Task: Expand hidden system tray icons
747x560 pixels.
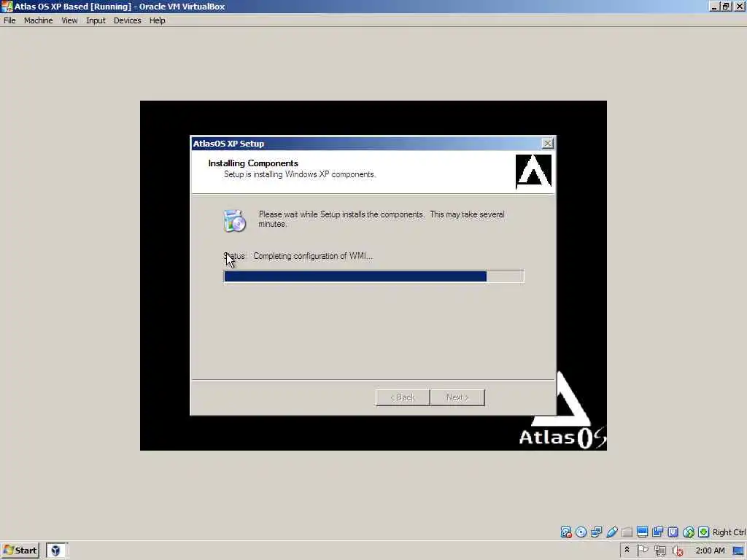Action: point(627,550)
